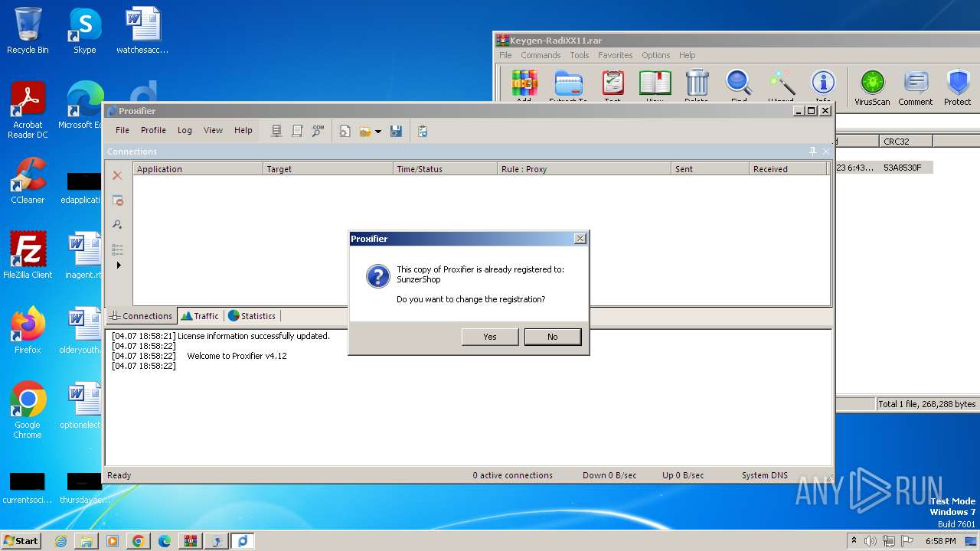Viewport: 980px width, 551px height.
Task: Click the Info icon in WinRAR toolbar
Action: [823, 86]
